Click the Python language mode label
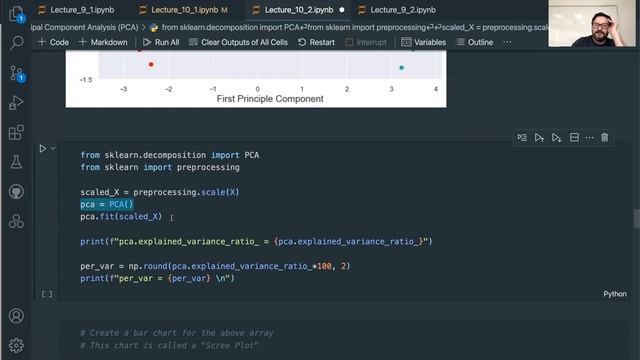Screen dimensions: 640x360 coord(615,294)
